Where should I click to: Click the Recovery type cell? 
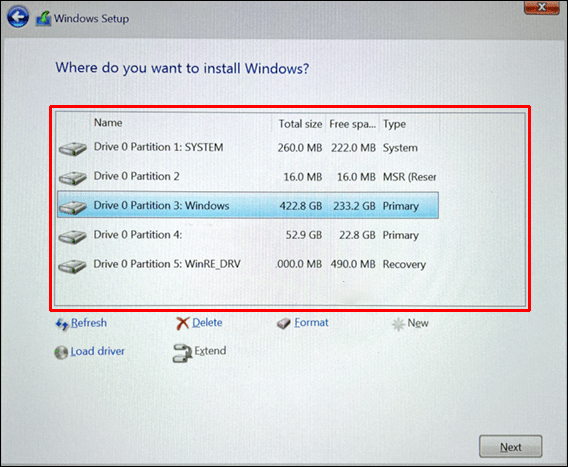[404, 264]
